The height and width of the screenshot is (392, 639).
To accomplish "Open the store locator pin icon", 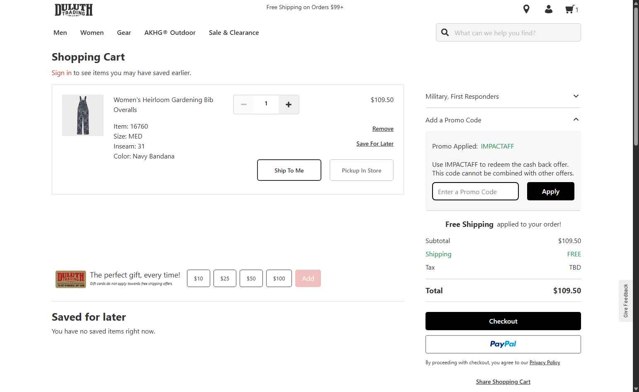I will coord(526,9).
